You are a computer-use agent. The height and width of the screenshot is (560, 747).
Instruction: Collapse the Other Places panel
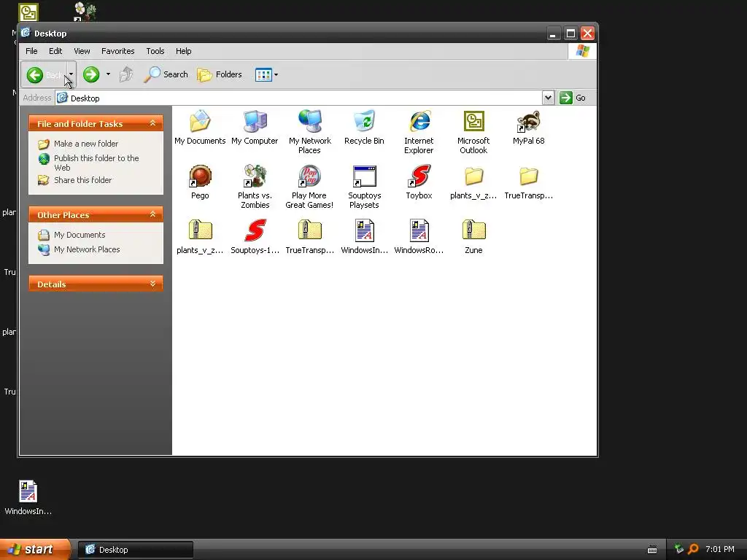tap(152, 214)
